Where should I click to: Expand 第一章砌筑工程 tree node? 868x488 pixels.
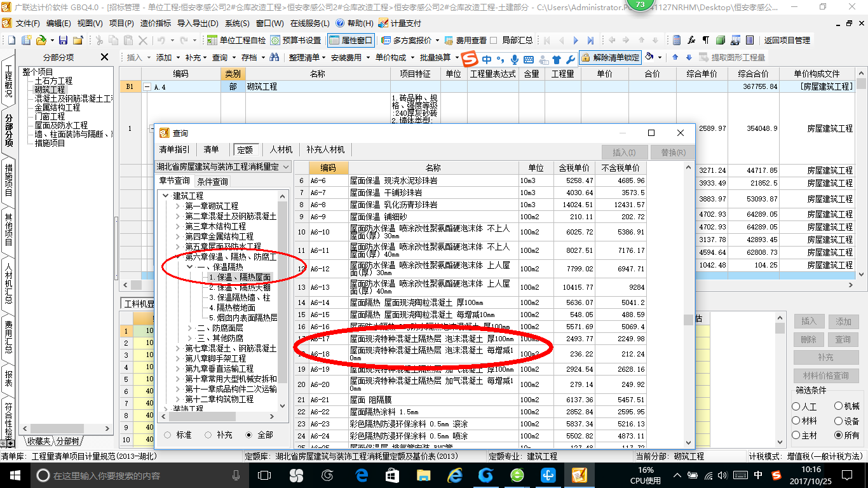tap(177, 206)
